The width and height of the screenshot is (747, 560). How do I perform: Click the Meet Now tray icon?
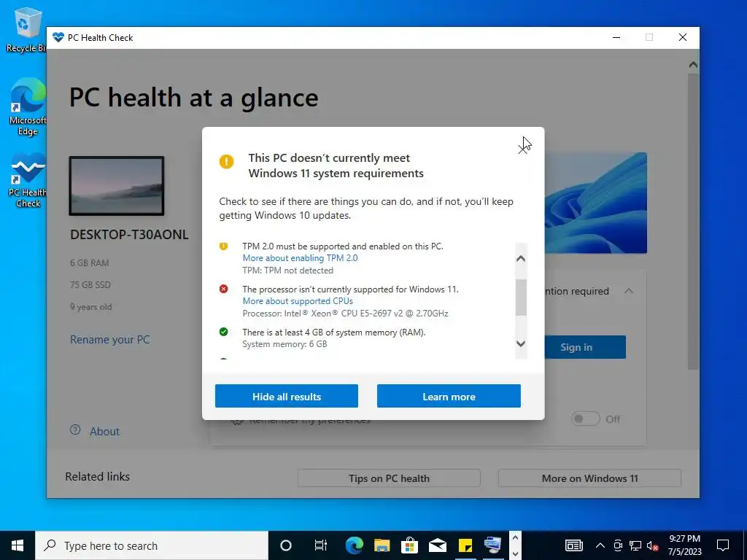click(618, 545)
